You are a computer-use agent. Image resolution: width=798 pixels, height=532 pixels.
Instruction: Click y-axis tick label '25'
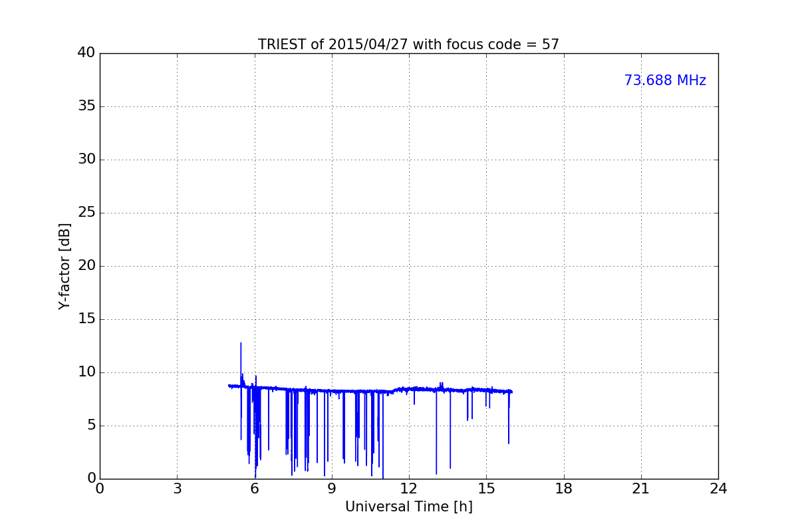tap(86, 213)
